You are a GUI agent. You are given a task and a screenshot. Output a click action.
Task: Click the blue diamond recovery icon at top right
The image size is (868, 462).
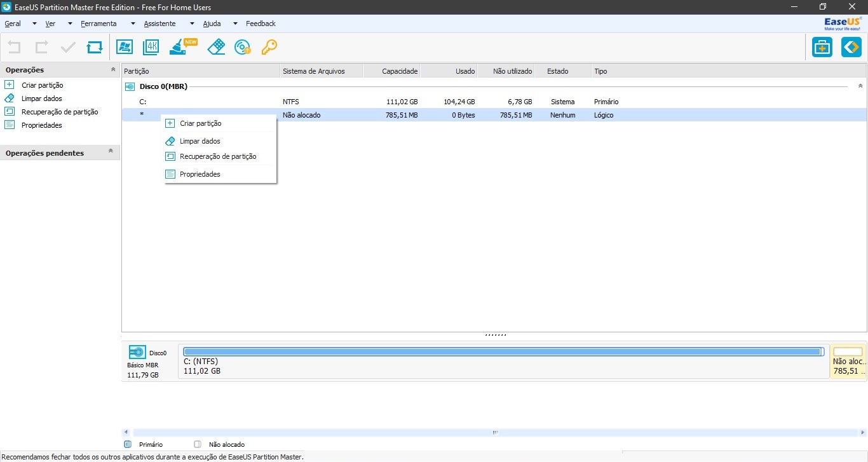point(851,47)
